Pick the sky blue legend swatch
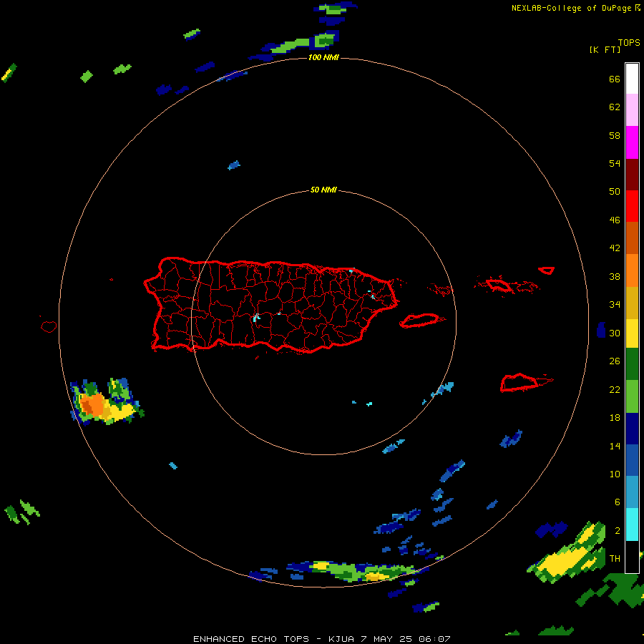The height and width of the screenshot is (644, 644). tap(632, 492)
